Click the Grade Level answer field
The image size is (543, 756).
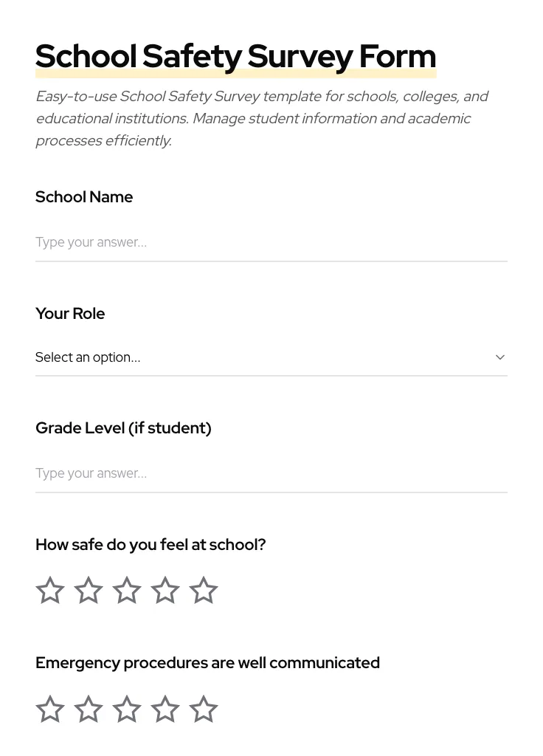[271, 473]
